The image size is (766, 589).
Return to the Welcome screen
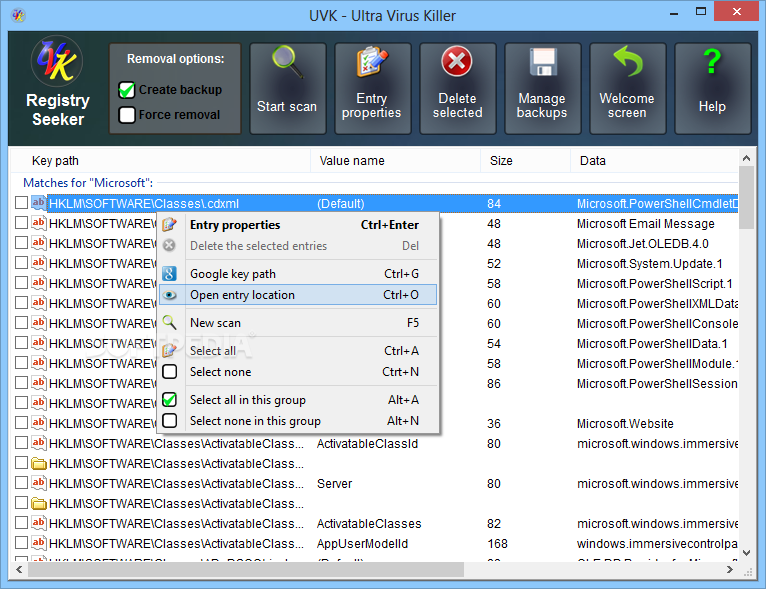[x=628, y=88]
